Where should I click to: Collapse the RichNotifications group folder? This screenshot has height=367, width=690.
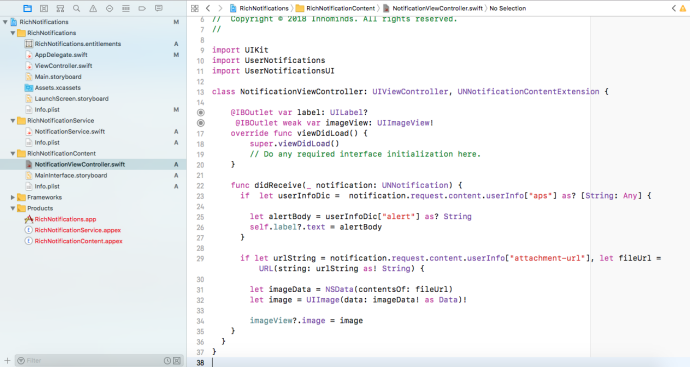click(x=13, y=33)
